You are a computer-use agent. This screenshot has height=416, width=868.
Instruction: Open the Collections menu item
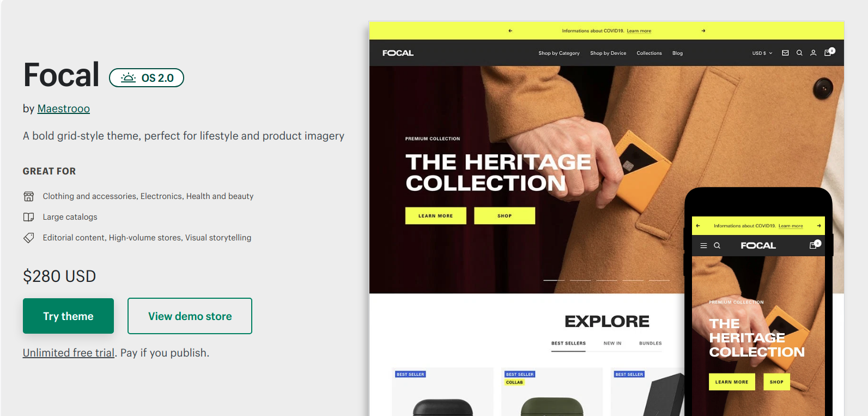[649, 53]
